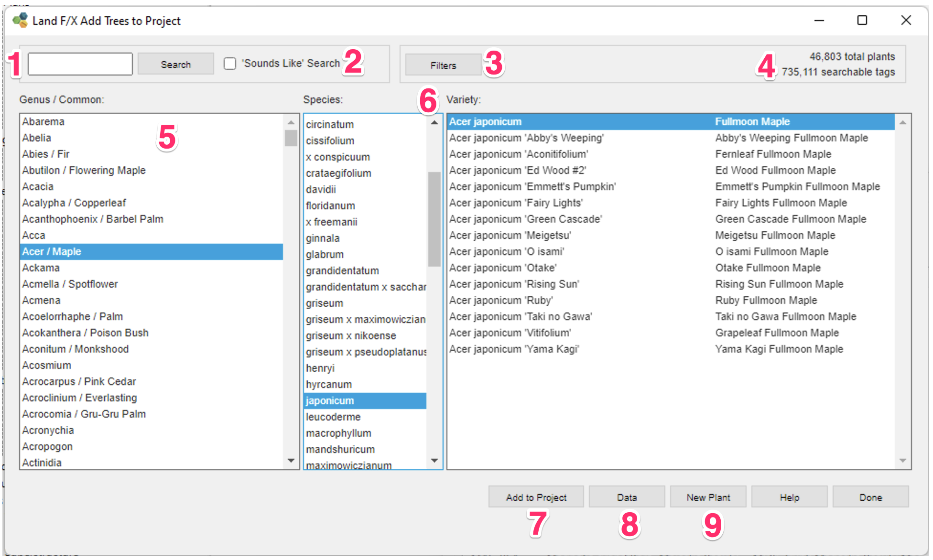This screenshot has width=933, height=560.
Task: Select Abies / Fir genus
Action: (x=152, y=154)
